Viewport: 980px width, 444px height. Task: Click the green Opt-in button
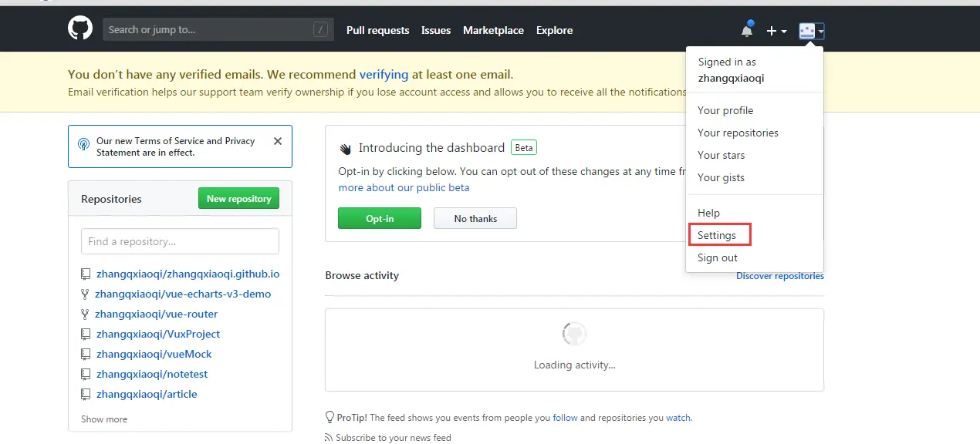click(x=380, y=218)
